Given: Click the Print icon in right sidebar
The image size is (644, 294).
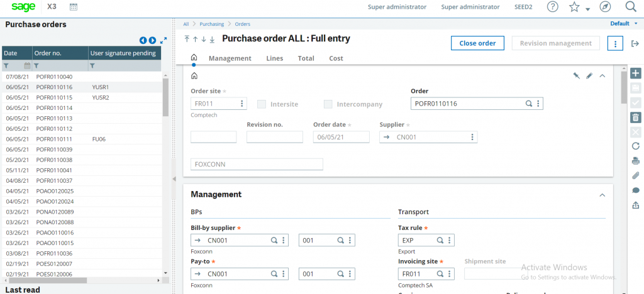Looking at the screenshot, I should point(635,160).
